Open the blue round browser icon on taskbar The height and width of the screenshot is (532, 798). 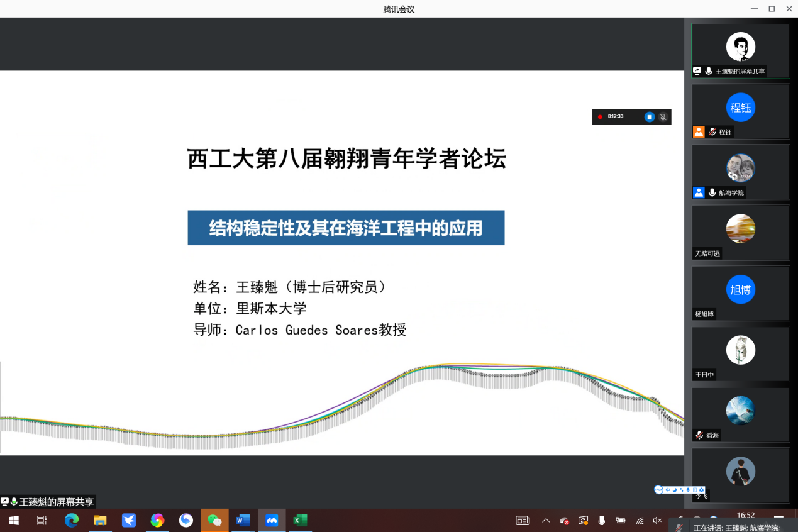pos(186,521)
